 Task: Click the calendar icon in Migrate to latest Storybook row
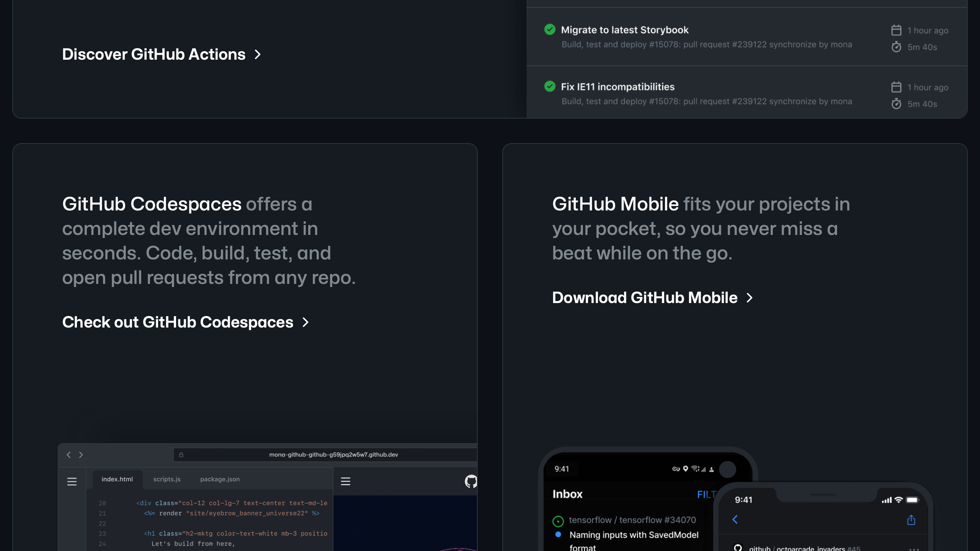[896, 30]
